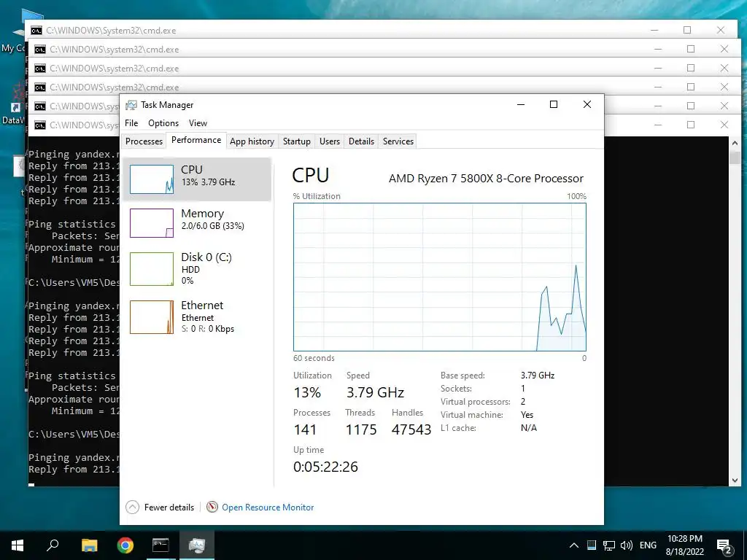Open the Options menu
The height and width of the screenshot is (560, 747).
163,122
